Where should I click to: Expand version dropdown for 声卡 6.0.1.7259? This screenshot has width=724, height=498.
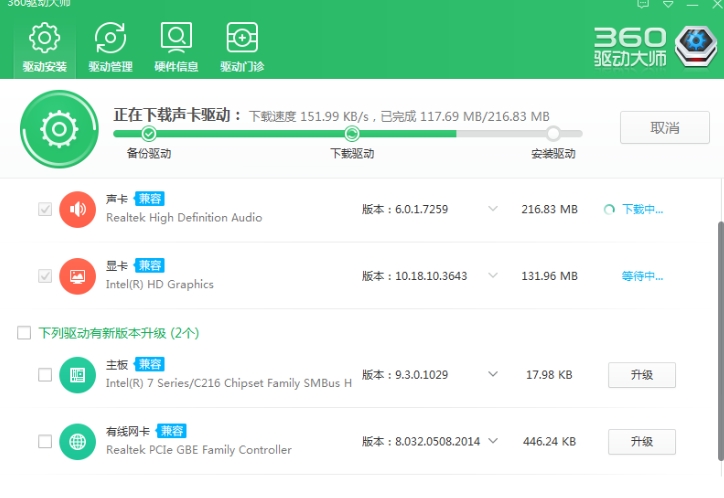click(x=493, y=209)
